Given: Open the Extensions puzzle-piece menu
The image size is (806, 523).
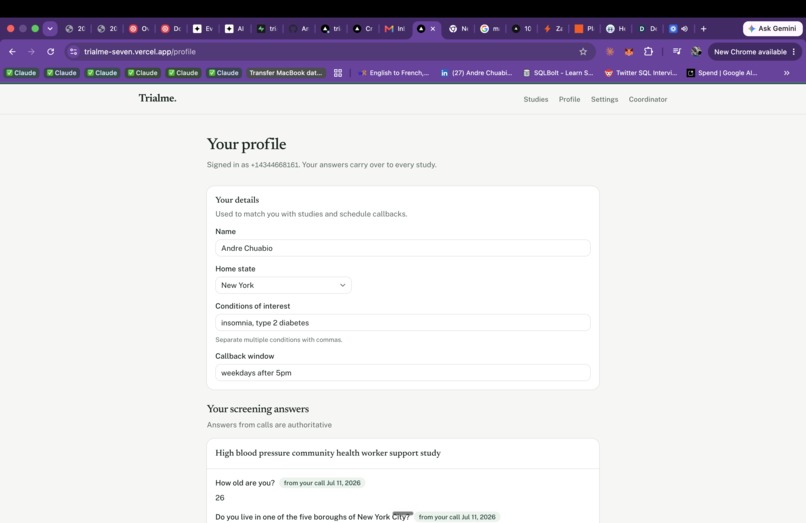Looking at the screenshot, I should pos(648,51).
